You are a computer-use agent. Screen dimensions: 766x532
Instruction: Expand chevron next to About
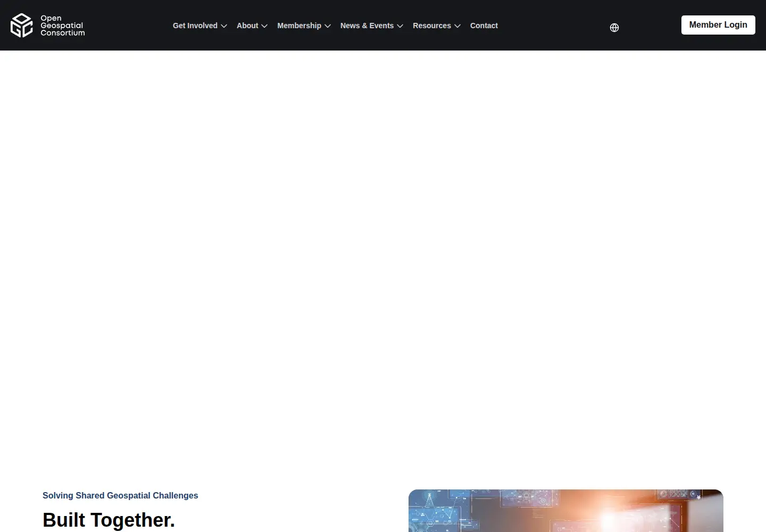click(x=264, y=26)
